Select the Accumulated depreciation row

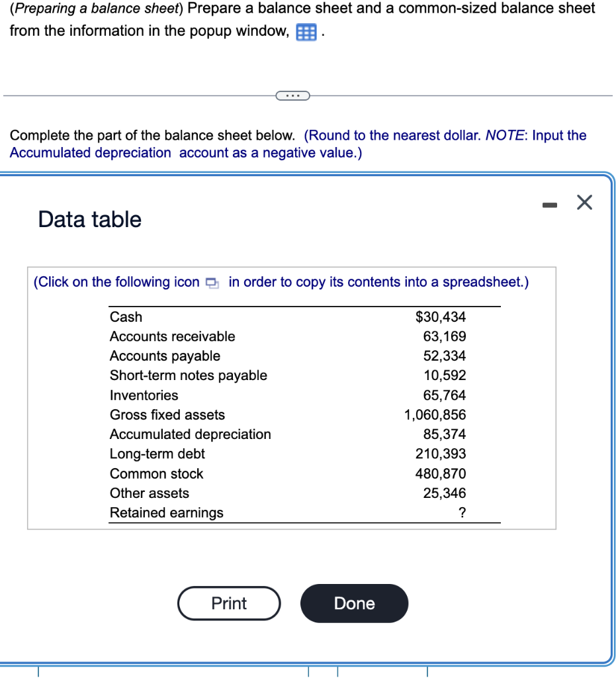coord(191,434)
